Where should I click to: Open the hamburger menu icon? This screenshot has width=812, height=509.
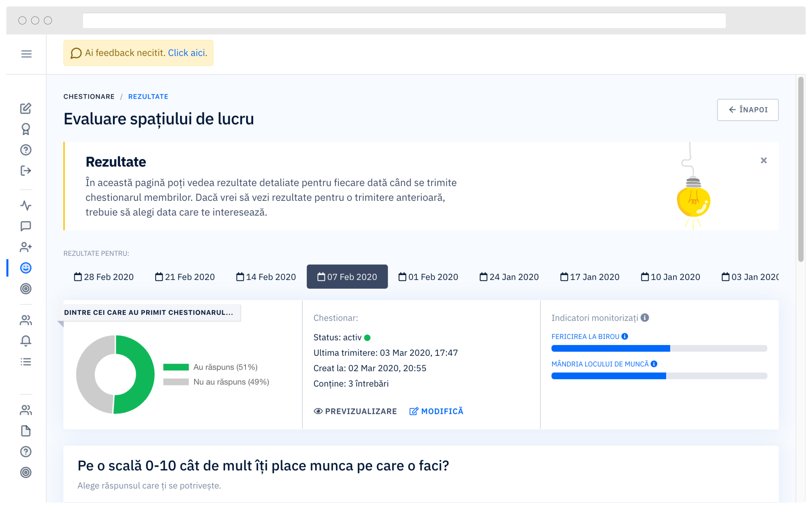(x=26, y=54)
